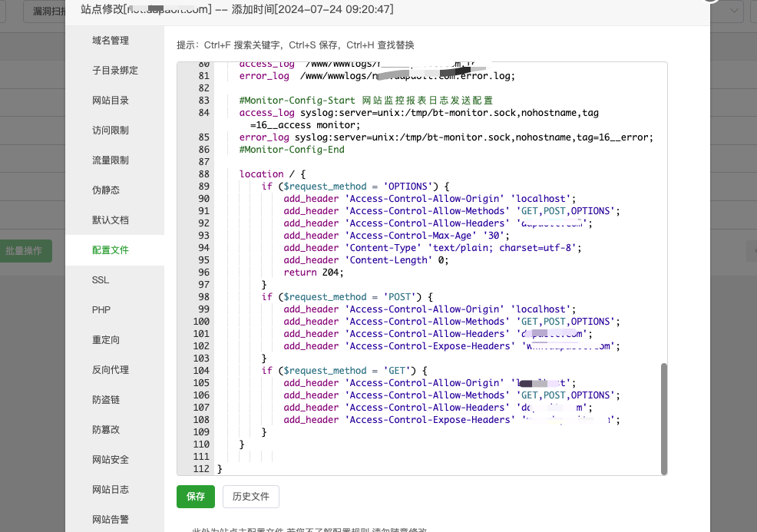
Task: Click the error_log wwwlogs path line 81
Action: (x=377, y=76)
